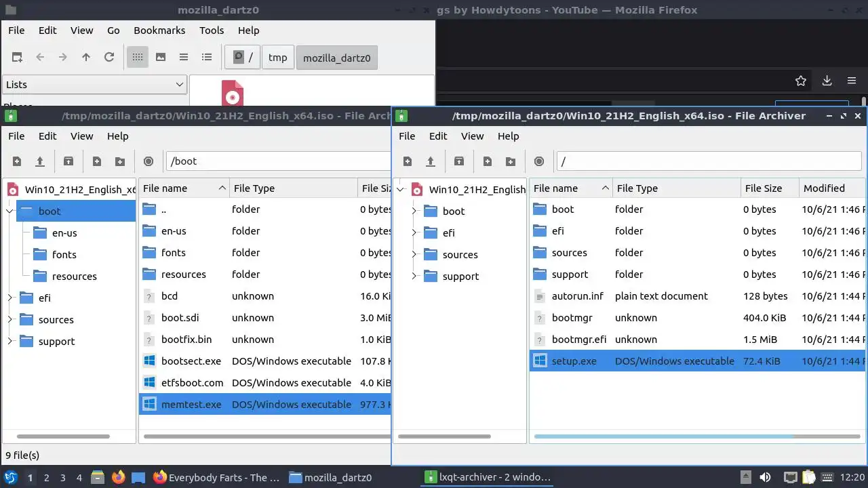Open new tab in file manager toolbar
The image size is (868, 488).
[x=17, y=58]
